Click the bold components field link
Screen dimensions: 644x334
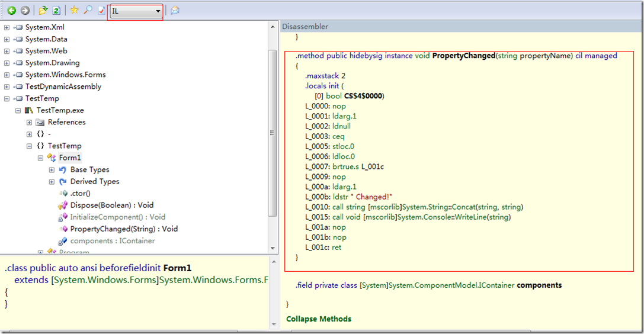click(x=539, y=285)
